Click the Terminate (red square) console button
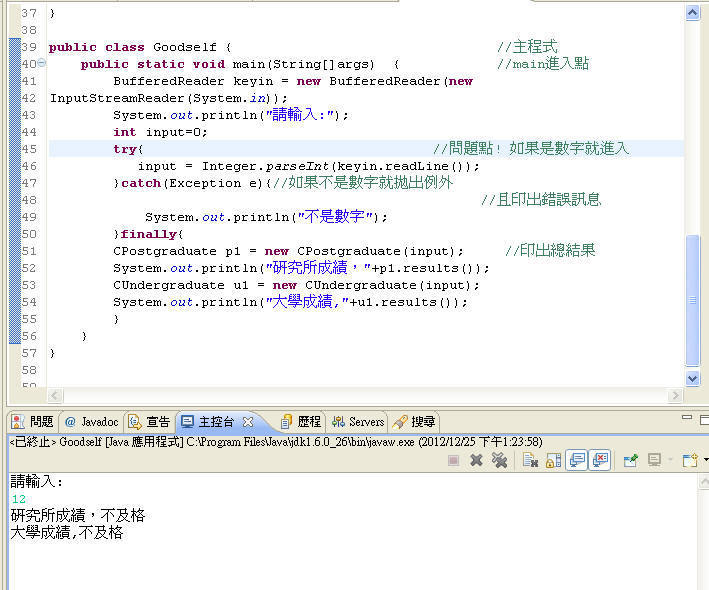 [453, 460]
